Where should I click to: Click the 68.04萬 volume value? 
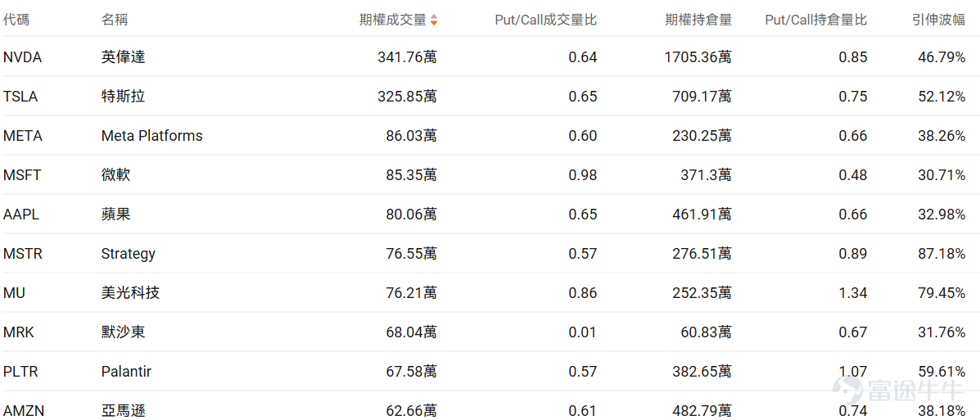coord(411,332)
